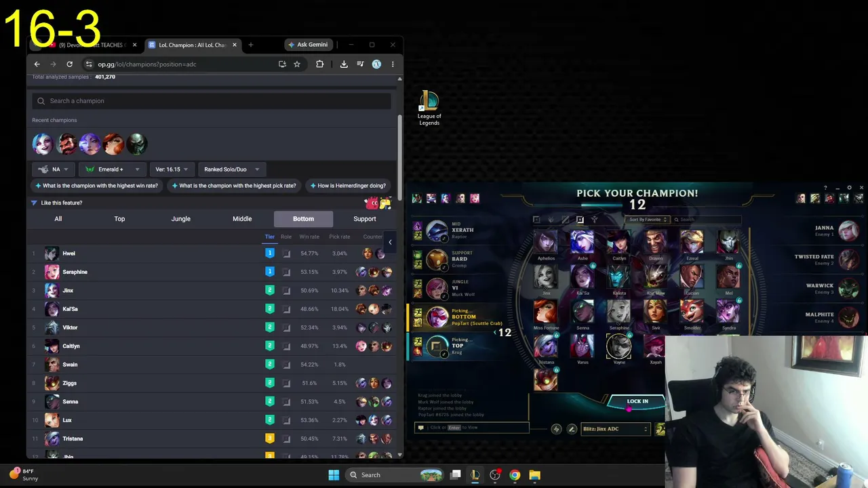Expand the Blitz: Jinx ADC rune dropdown

tap(614, 429)
